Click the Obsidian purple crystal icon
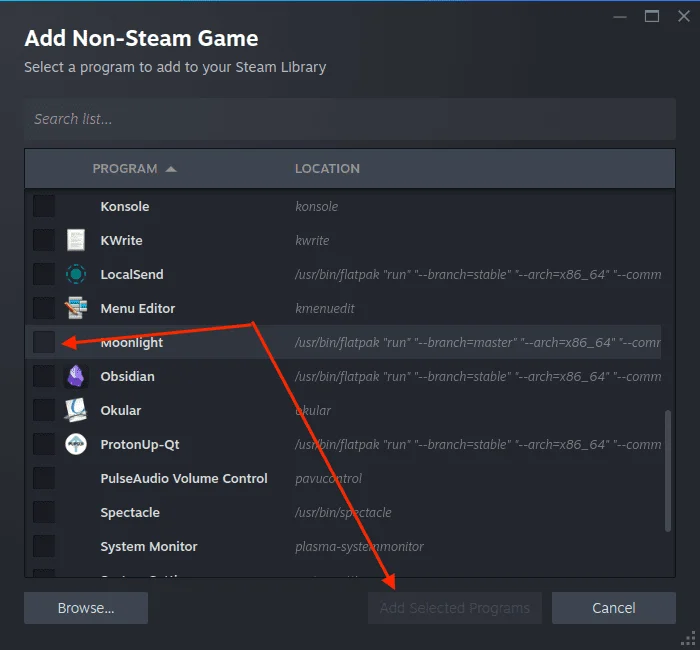Image resolution: width=700 pixels, height=650 pixels. click(76, 376)
